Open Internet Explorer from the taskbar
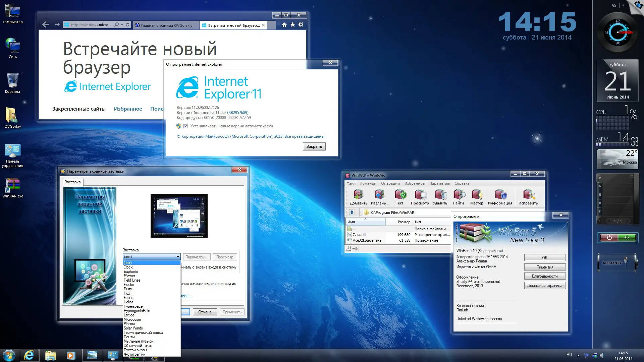 [x=29, y=355]
